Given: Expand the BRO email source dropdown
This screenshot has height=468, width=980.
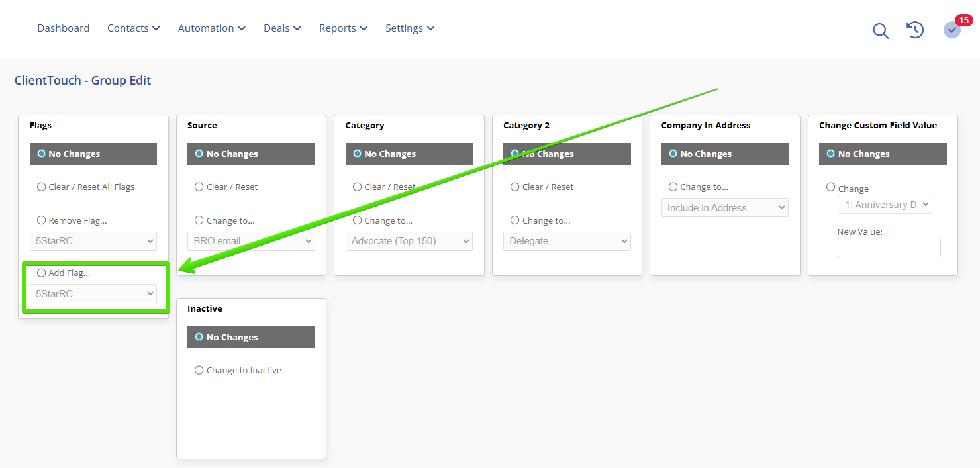Looking at the screenshot, I should (x=251, y=241).
